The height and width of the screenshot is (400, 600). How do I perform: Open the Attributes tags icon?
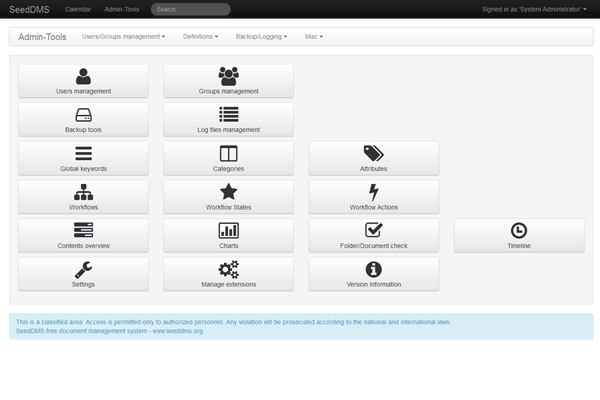pos(373,153)
